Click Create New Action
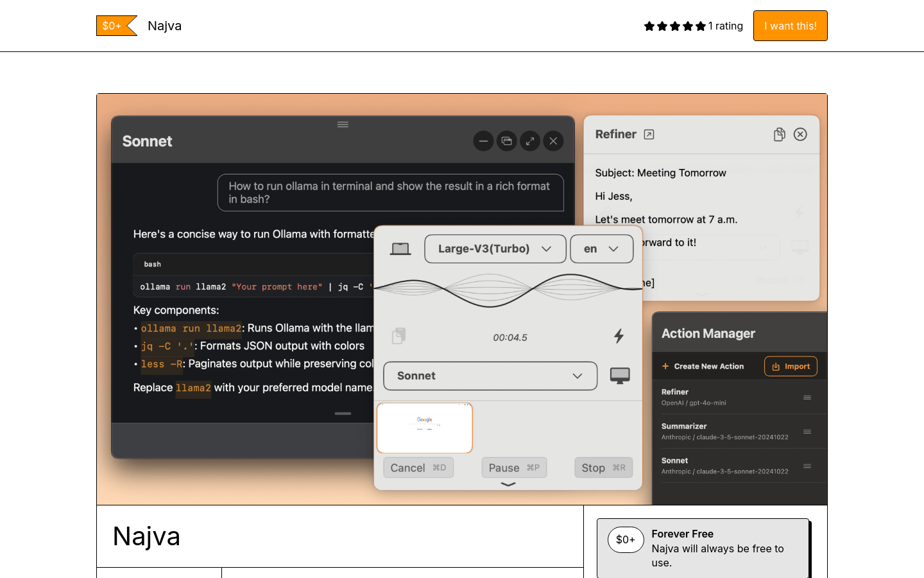This screenshot has height=578, width=924. [x=703, y=366]
